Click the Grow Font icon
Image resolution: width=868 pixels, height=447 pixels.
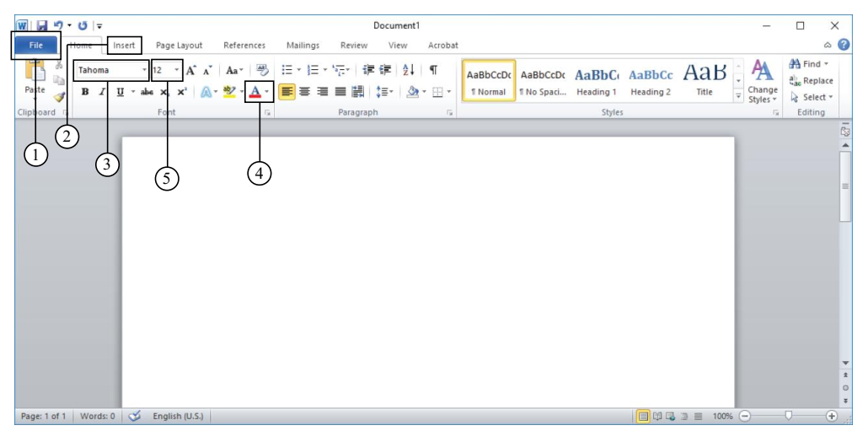pos(191,71)
